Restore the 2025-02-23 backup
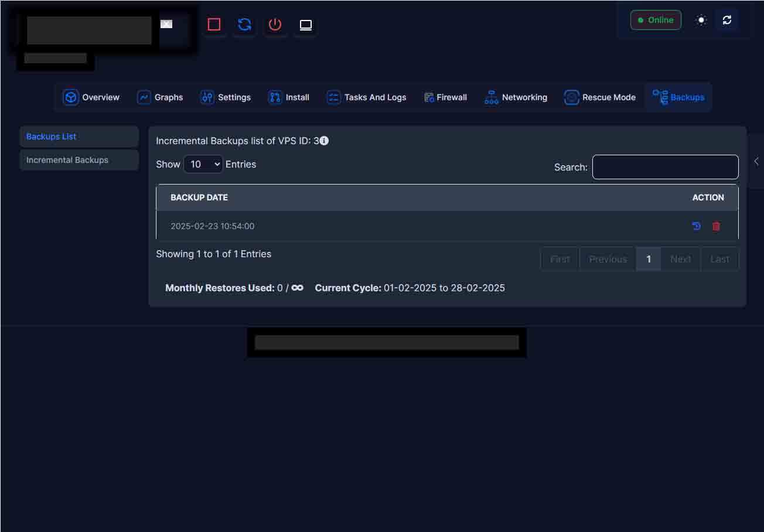The width and height of the screenshot is (764, 532). click(x=696, y=226)
